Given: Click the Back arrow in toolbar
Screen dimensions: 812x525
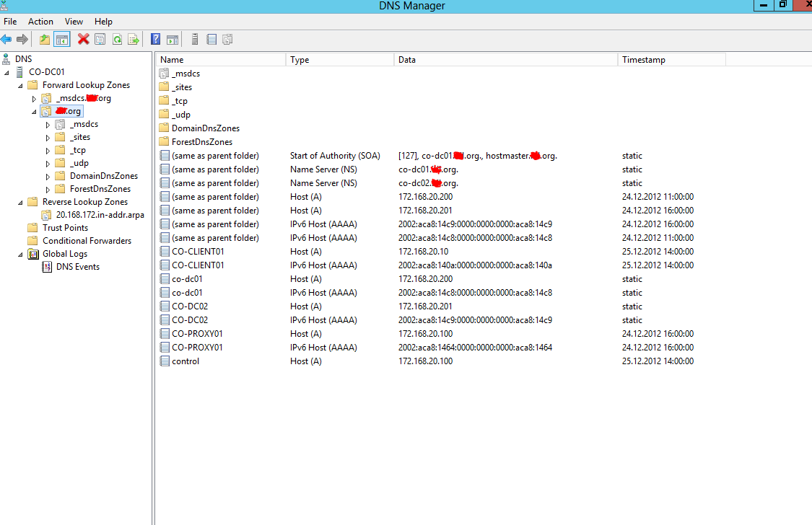Looking at the screenshot, I should click(6, 40).
